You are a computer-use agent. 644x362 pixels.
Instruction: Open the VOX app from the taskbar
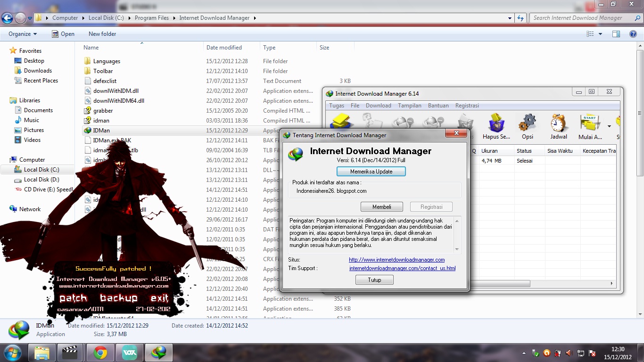[129, 353]
